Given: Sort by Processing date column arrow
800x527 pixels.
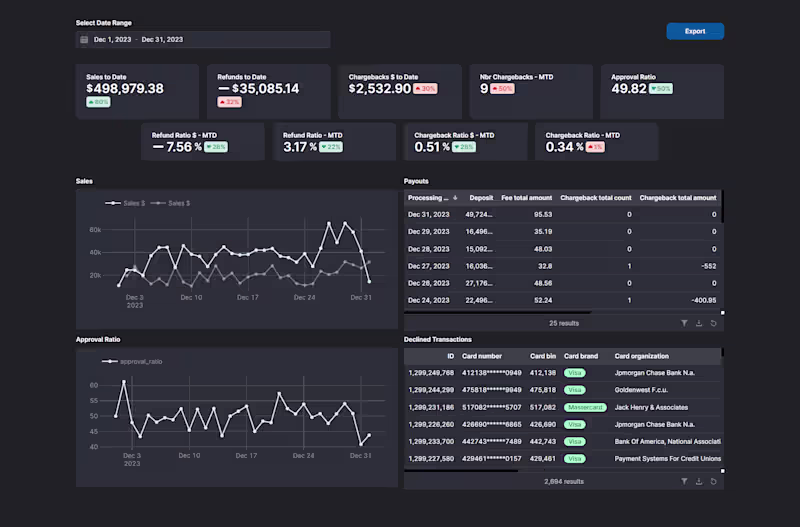Looking at the screenshot, I should point(455,197).
